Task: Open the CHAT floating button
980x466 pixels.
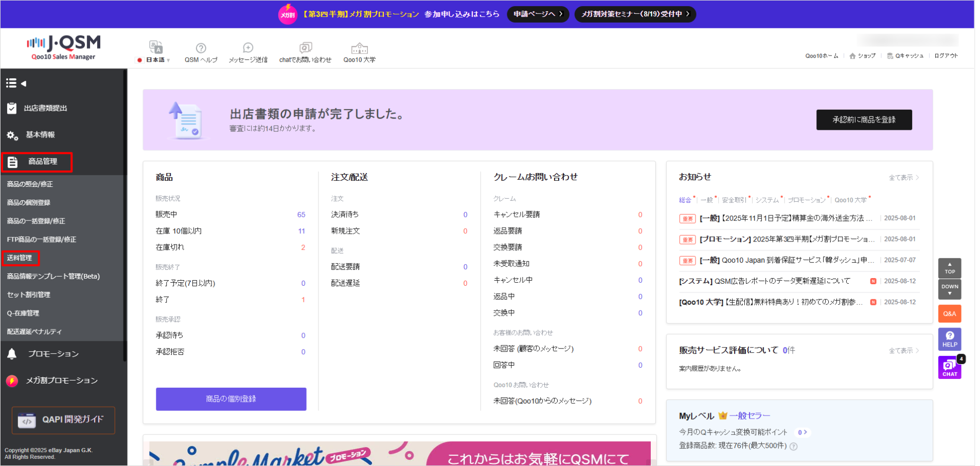Action: point(950,368)
